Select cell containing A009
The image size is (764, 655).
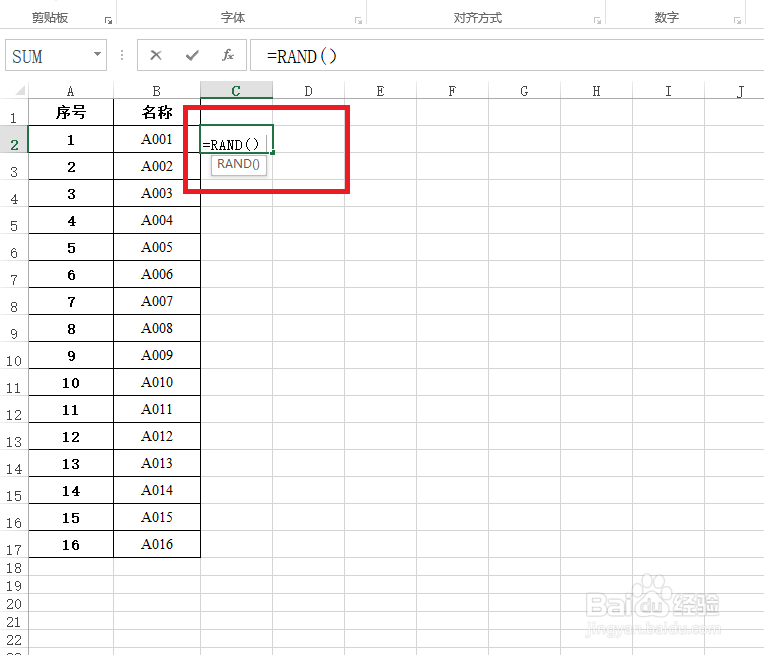(157, 355)
